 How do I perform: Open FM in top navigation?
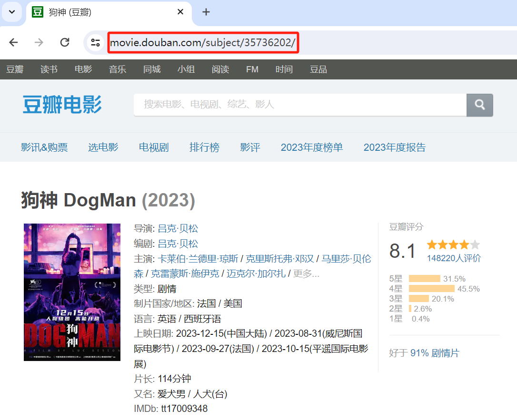(x=252, y=69)
